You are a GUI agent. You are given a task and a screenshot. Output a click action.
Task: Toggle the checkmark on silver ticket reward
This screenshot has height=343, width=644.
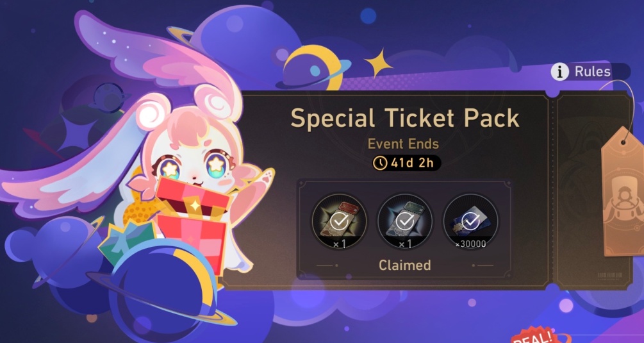[404, 222]
